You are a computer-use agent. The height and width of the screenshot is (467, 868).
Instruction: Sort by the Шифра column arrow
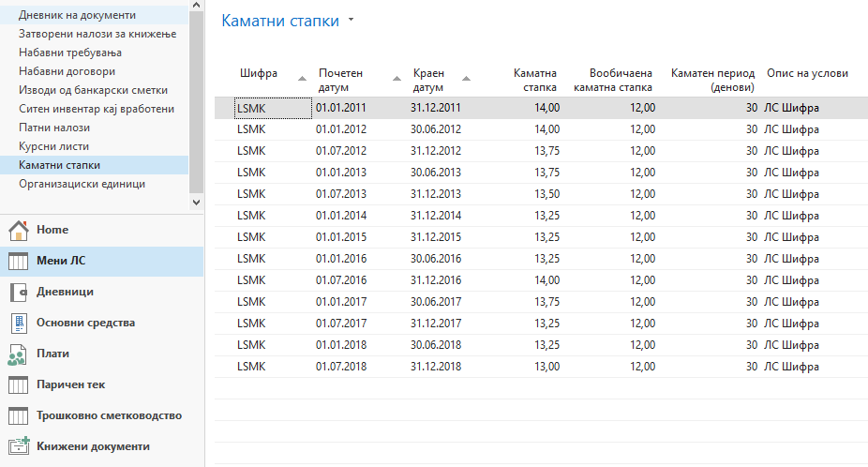tap(302, 79)
